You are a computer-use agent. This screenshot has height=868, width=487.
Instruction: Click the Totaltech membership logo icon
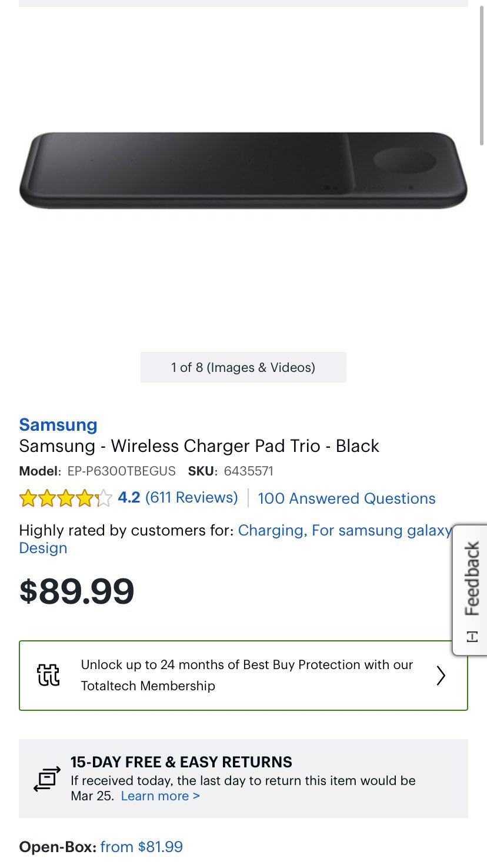48,675
